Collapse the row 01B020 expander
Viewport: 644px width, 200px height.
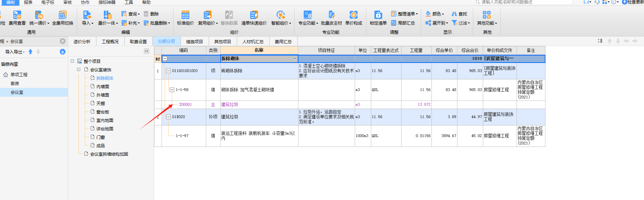coord(168,117)
